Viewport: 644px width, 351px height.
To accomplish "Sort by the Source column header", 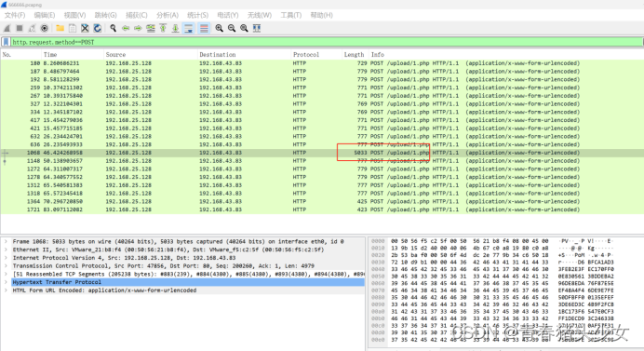I will [151, 55].
